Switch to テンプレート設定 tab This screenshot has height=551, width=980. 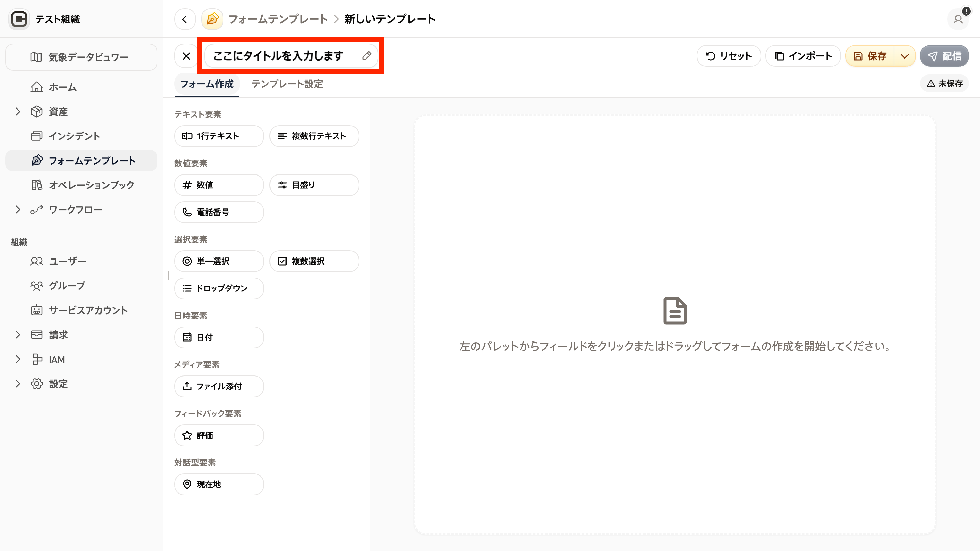coord(287,84)
